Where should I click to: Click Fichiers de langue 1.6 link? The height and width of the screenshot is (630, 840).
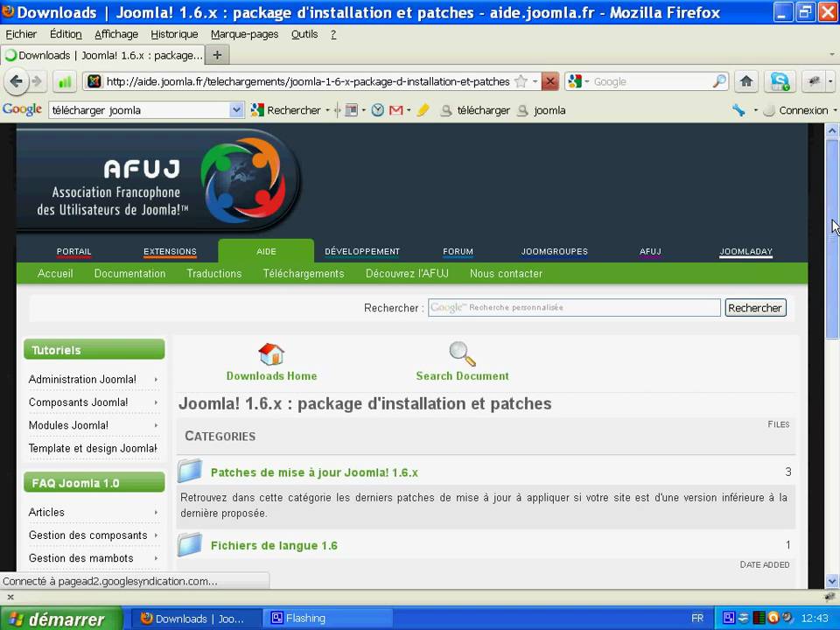pyautogui.click(x=274, y=545)
